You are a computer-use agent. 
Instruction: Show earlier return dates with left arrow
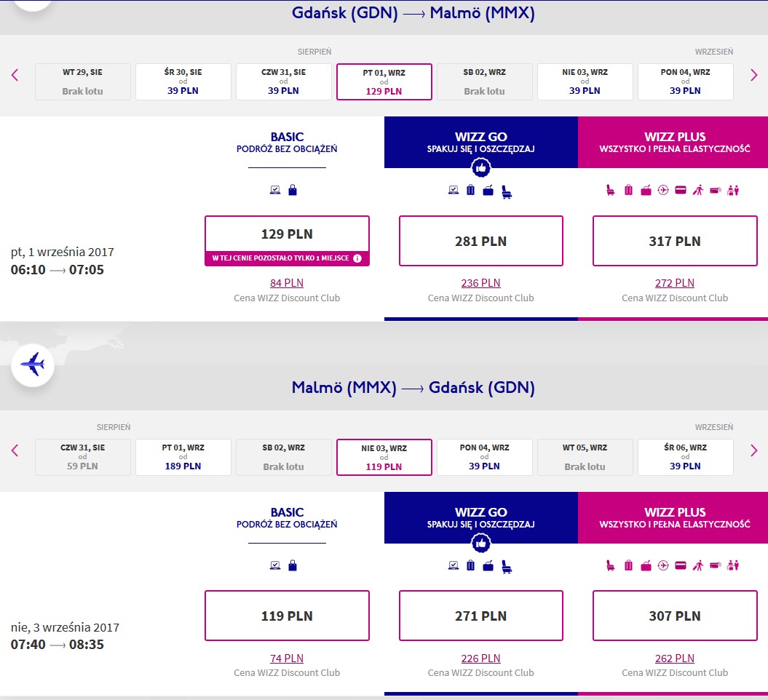point(15,450)
